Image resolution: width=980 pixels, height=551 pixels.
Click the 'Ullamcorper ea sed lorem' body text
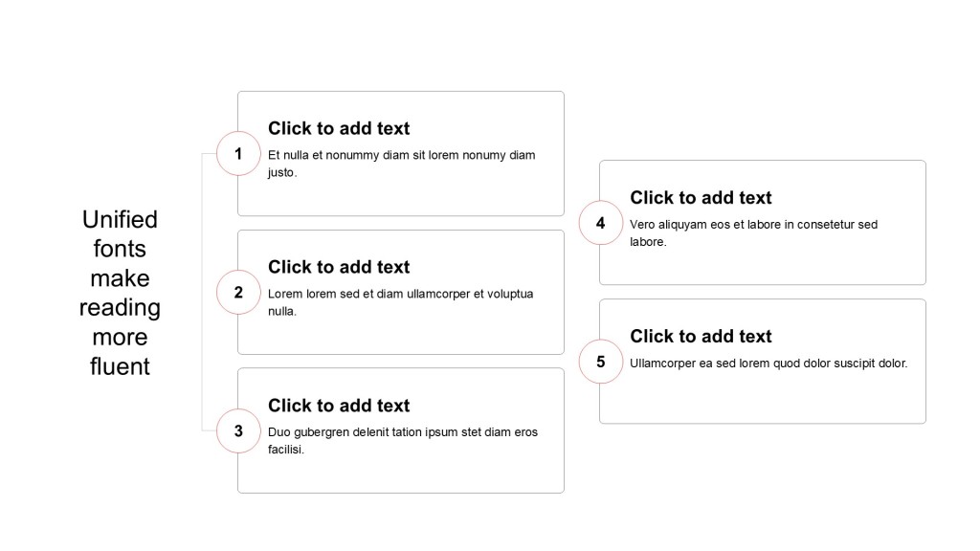point(768,364)
